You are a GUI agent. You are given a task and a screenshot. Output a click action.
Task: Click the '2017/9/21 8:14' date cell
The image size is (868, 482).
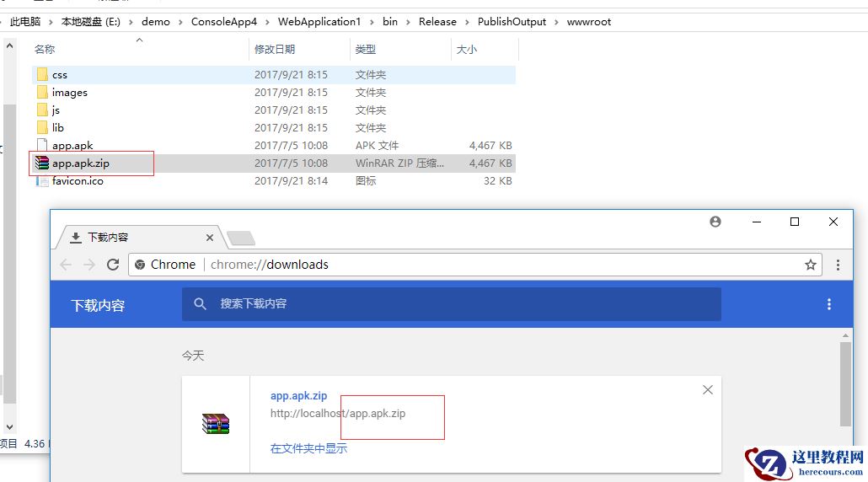click(x=291, y=181)
